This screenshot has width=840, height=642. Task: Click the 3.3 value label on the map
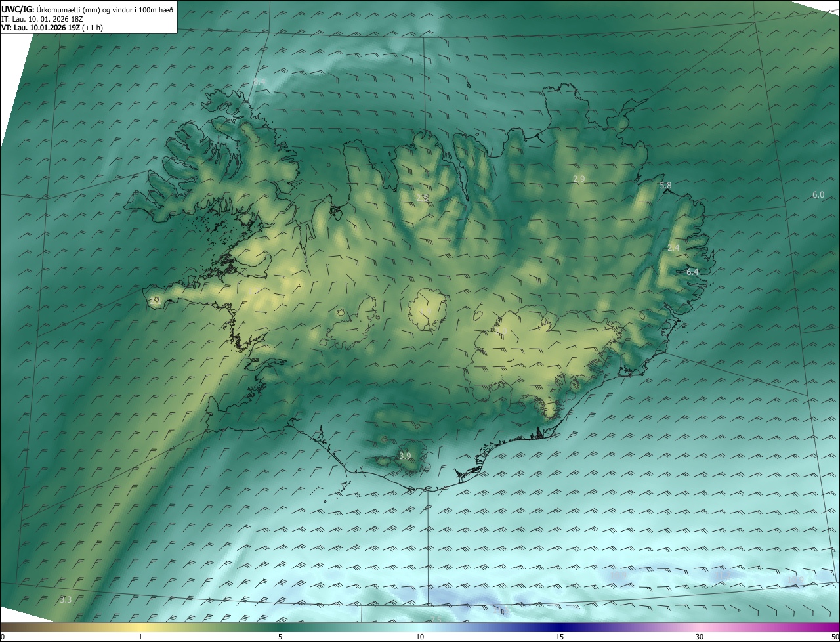[66, 599]
